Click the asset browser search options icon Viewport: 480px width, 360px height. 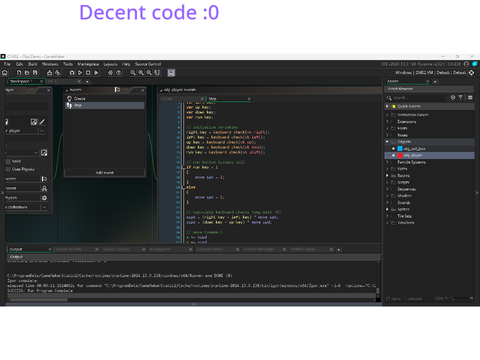(x=453, y=97)
